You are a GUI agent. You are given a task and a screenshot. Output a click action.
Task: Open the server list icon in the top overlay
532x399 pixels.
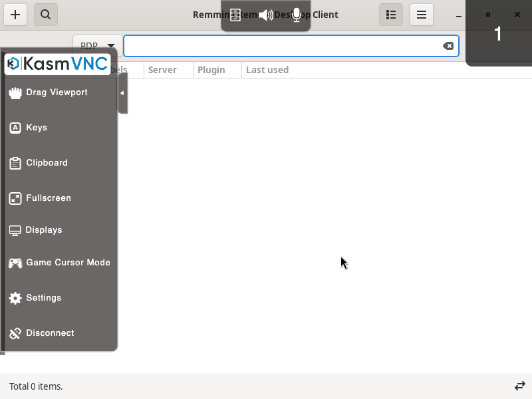[235, 15]
